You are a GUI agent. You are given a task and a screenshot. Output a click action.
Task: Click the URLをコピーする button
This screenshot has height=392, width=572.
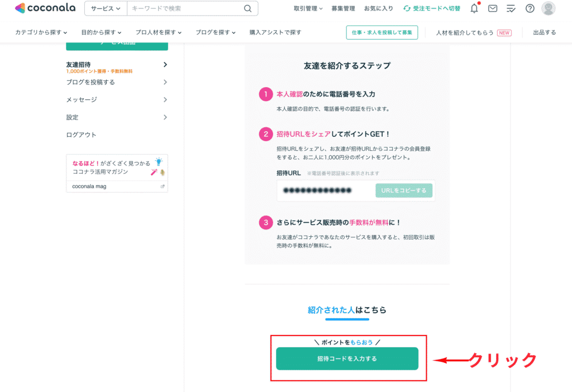tap(403, 190)
